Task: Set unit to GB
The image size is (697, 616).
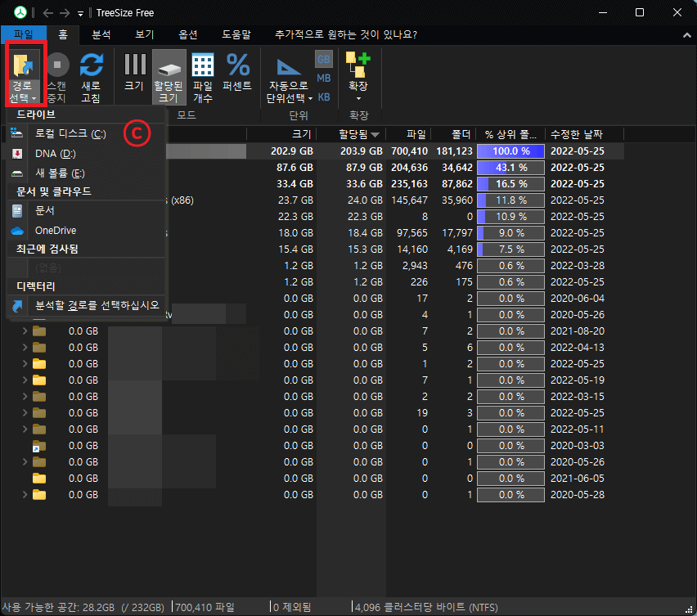Action: [324, 59]
